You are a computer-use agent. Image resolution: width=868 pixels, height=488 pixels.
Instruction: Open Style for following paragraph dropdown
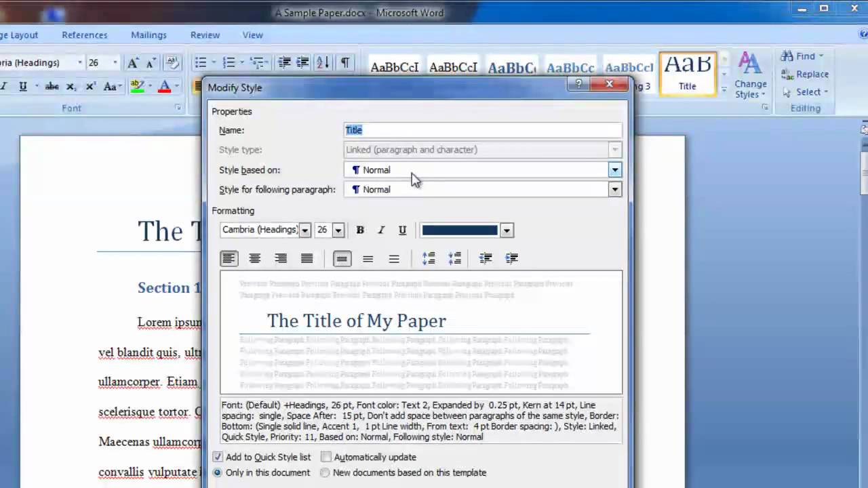(614, 190)
